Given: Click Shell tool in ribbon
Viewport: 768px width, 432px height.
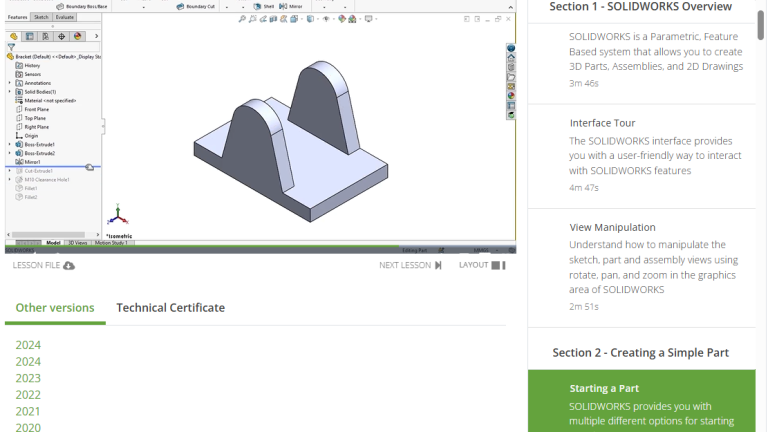Looking at the screenshot, I should click(264, 6).
